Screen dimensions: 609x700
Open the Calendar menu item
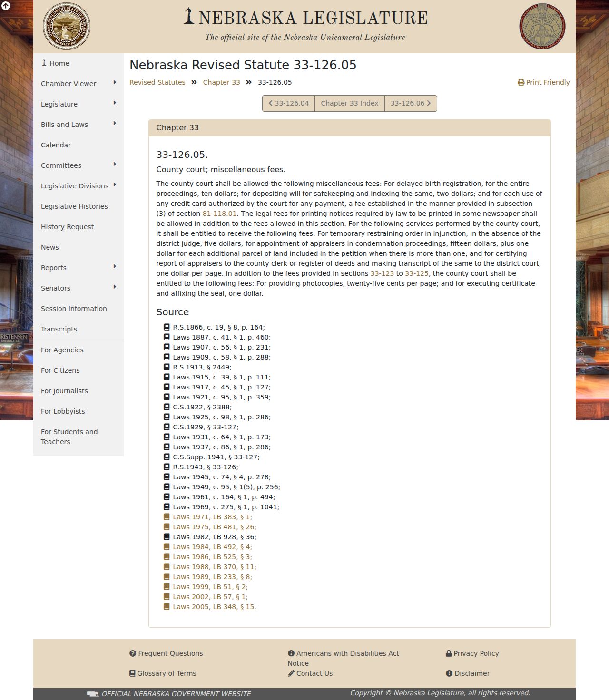coord(79,145)
